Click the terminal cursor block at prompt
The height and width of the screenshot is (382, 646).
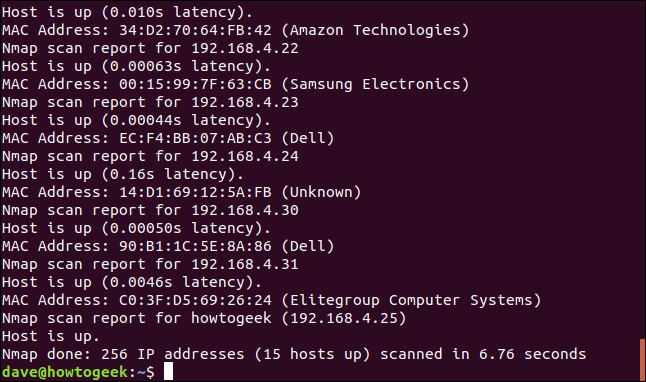pos(169,371)
